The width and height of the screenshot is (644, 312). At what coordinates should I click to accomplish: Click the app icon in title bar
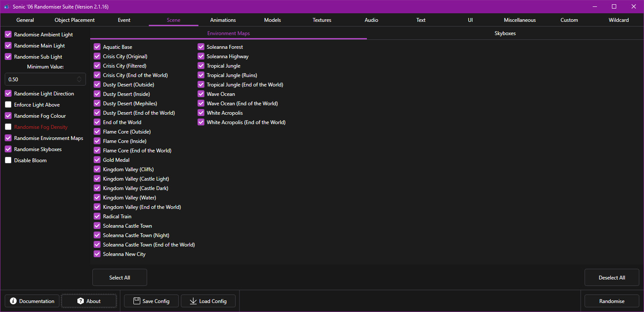tap(7, 6)
